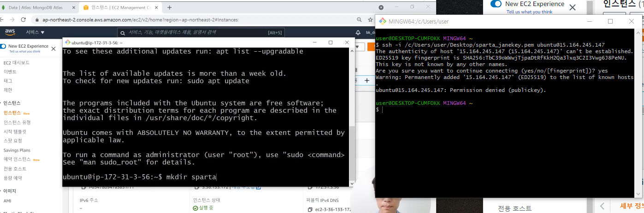
Task: Open the Chrome zoom magnifier icon
Action: tap(359, 20)
